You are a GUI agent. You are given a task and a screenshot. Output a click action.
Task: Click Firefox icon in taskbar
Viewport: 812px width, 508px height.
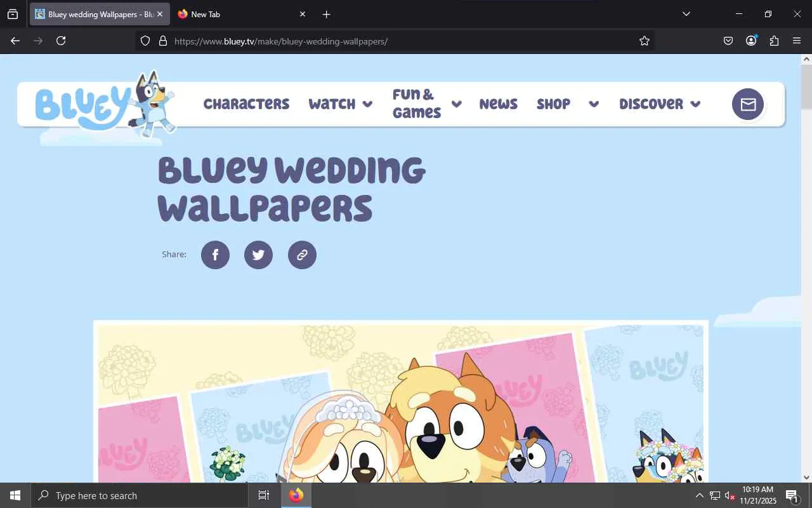[x=296, y=495]
